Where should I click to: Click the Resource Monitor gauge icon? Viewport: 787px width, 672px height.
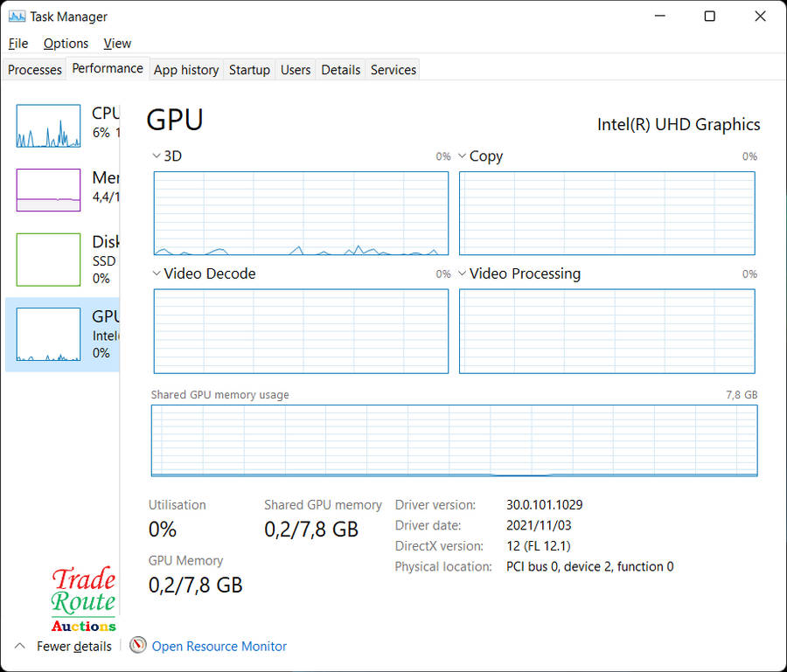pyautogui.click(x=138, y=646)
